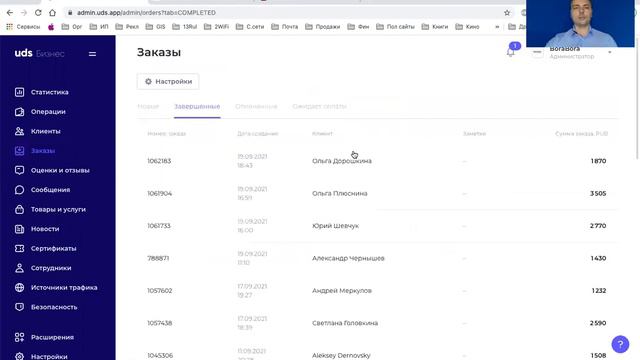640x360 pixels.
Task: Open Товары и услуги sidebar icon
Action: click(20, 209)
